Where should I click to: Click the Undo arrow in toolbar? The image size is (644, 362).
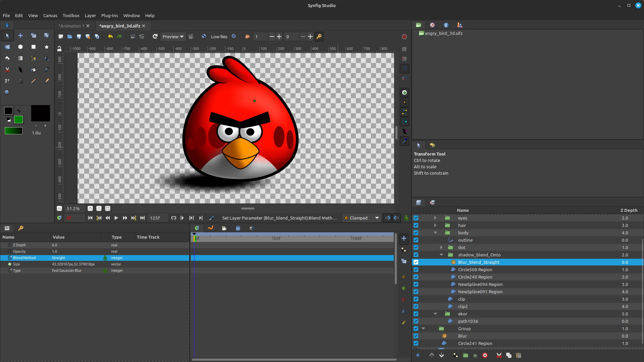[110, 37]
